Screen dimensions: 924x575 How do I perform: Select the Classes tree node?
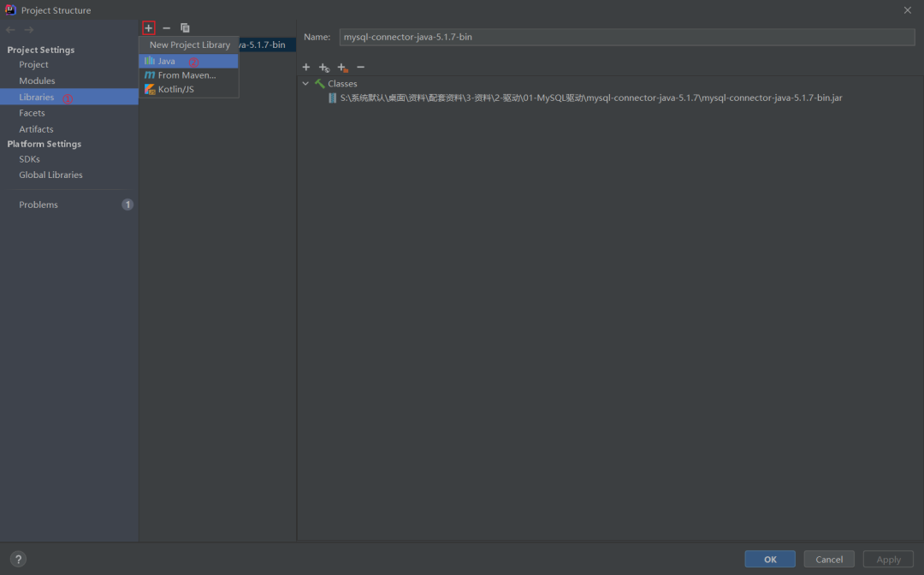[x=342, y=84]
